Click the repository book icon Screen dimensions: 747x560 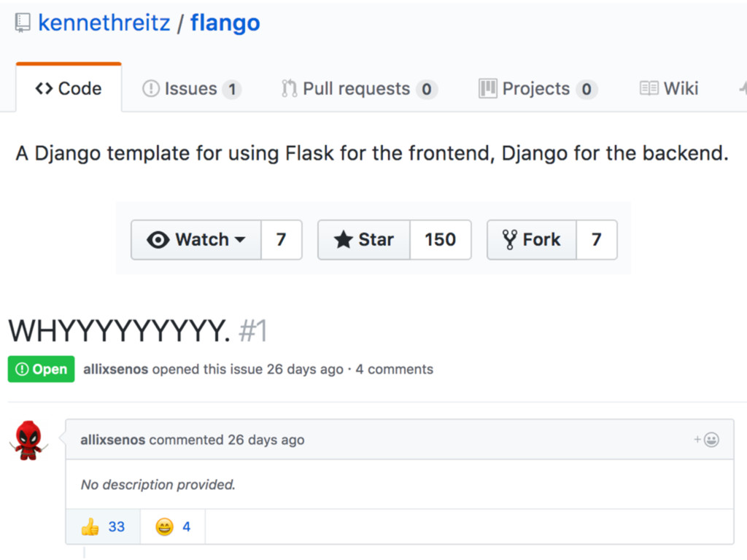pyautogui.click(x=23, y=23)
